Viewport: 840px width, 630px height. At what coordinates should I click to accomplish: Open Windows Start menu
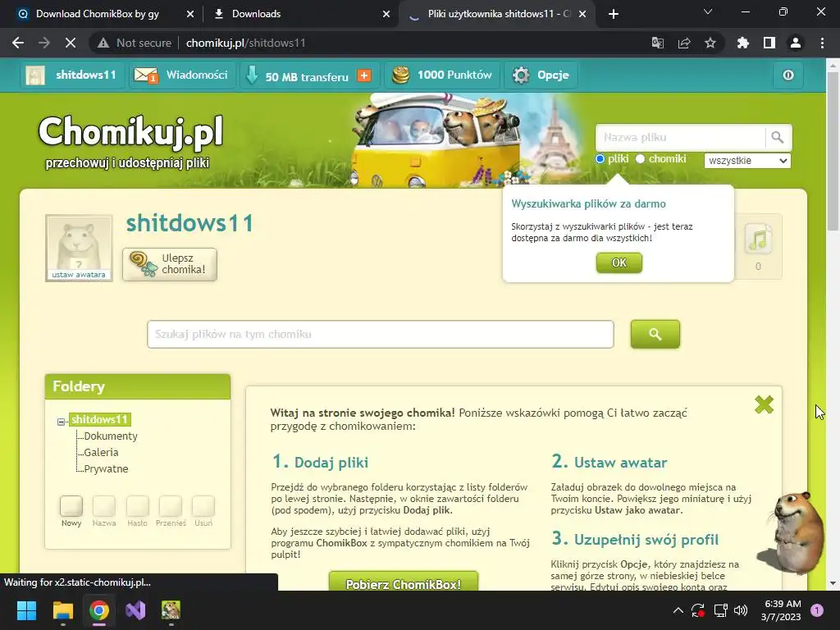click(x=26, y=610)
